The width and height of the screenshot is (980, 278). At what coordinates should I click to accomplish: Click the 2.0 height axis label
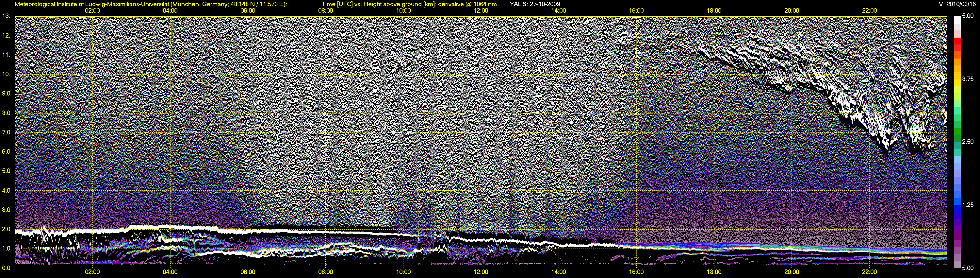click(x=6, y=229)
